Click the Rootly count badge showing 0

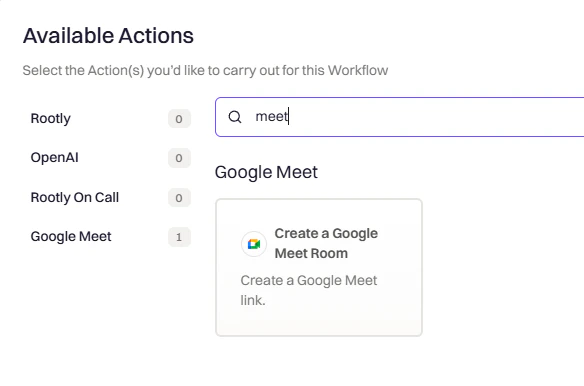(x=179, y=119)
